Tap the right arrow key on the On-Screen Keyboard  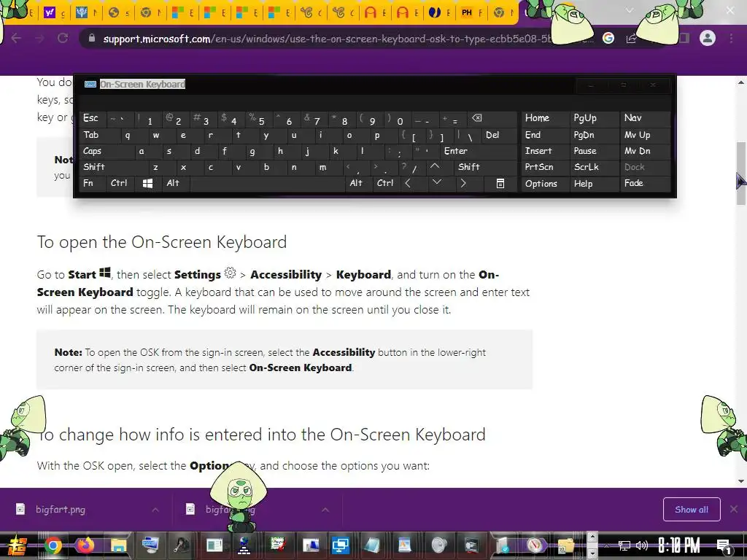(x=463, y=183)
